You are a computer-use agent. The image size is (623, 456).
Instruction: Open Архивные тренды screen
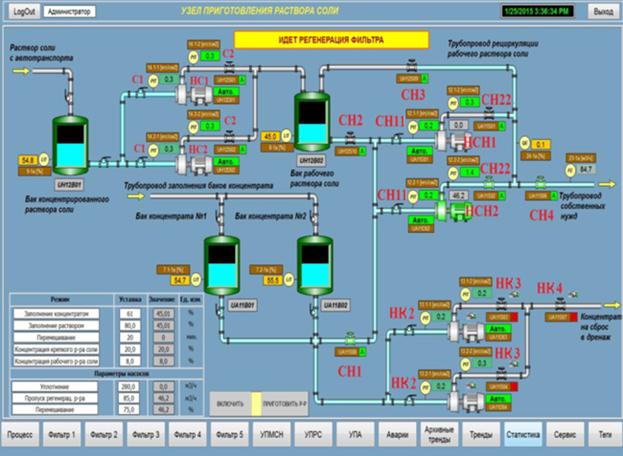(x=439, y=435)
